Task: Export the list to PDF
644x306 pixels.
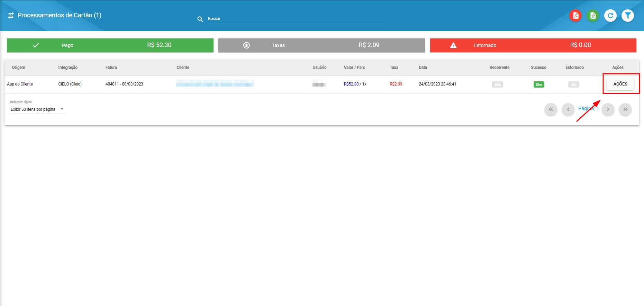Action: [575, 16]
